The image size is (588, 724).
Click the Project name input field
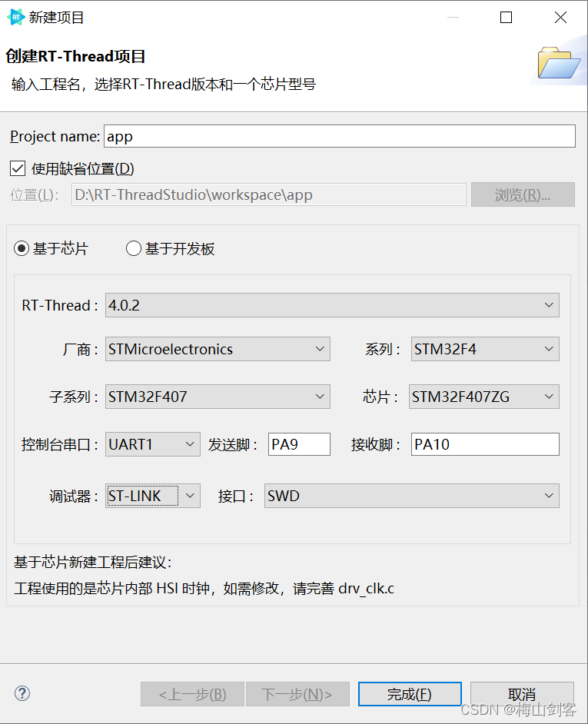[x=340, y=136]
